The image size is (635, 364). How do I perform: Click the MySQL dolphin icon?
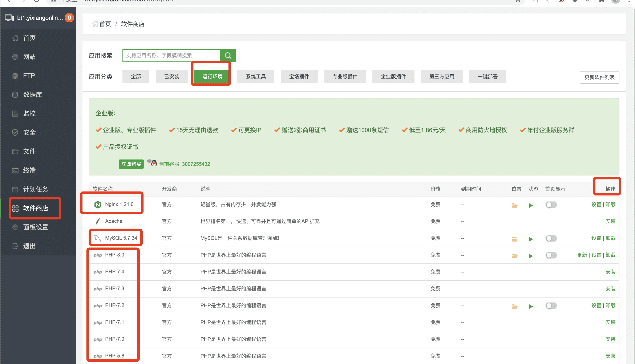click(x=98, y=238)
